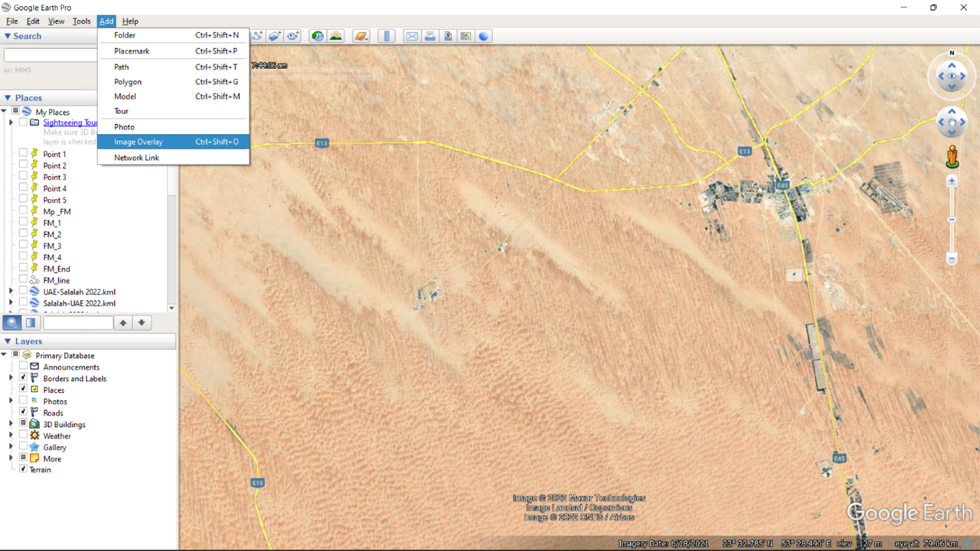Viewport: 980px width, 551px height.
Task: Click the Places filter text field
Action: pos(78,323)
